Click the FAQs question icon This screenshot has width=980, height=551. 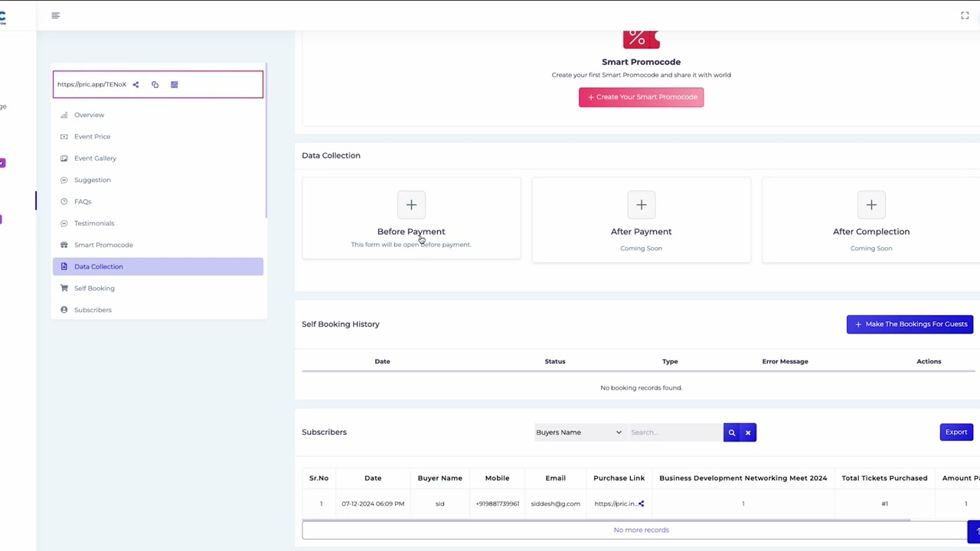click(x=64, y=201)
